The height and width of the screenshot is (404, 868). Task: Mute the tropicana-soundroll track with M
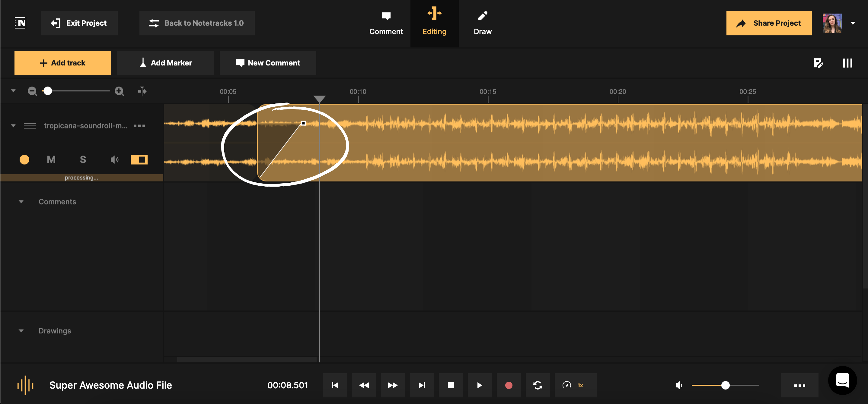pyautogui.click(x=51, y=159)
